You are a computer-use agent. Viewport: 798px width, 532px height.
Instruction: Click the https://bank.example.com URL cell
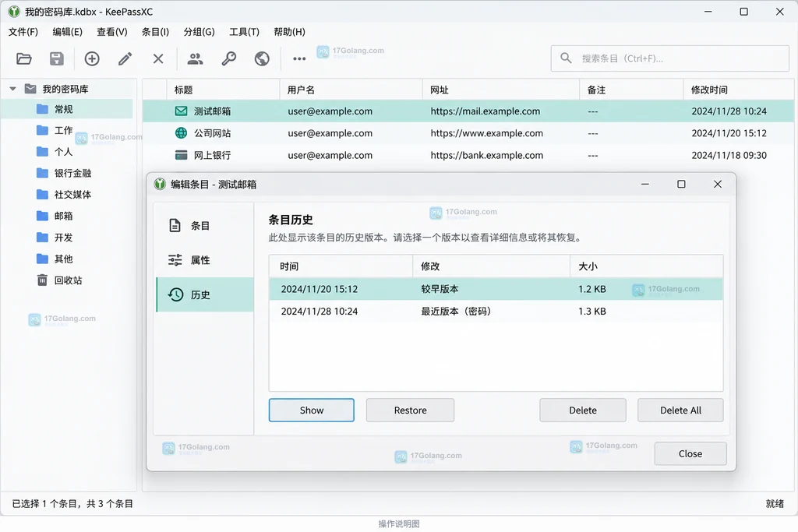[487, 155]
